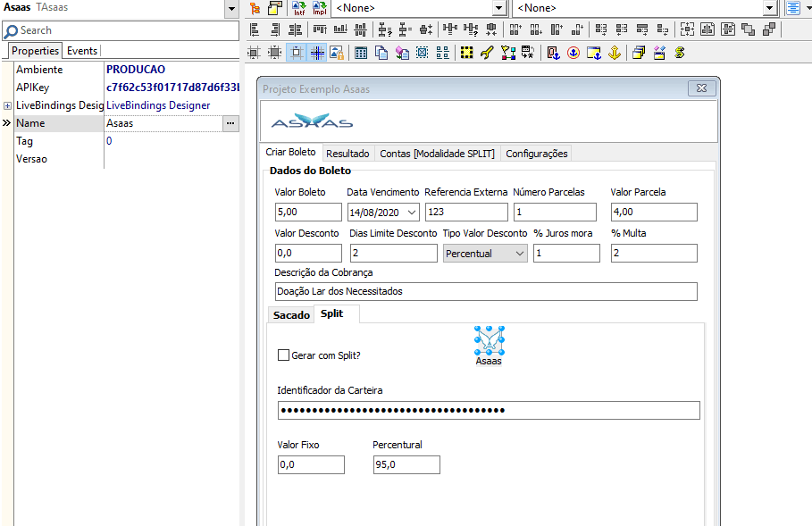Image resolution: width=812 pixels, height=526 pixels.
Task: Switch to the Sacado tab
Action: click(x=291, y=315)
